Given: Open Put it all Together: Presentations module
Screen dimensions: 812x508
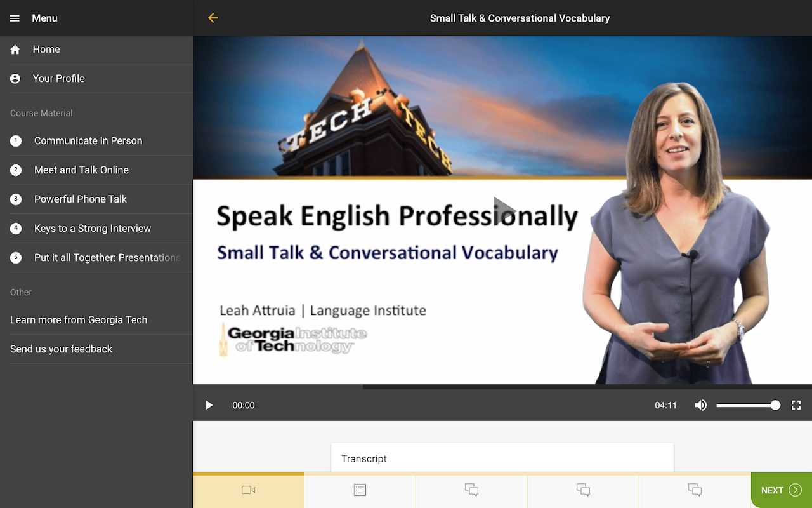Looking at the screenshot, I should click(x=96, y=258).
